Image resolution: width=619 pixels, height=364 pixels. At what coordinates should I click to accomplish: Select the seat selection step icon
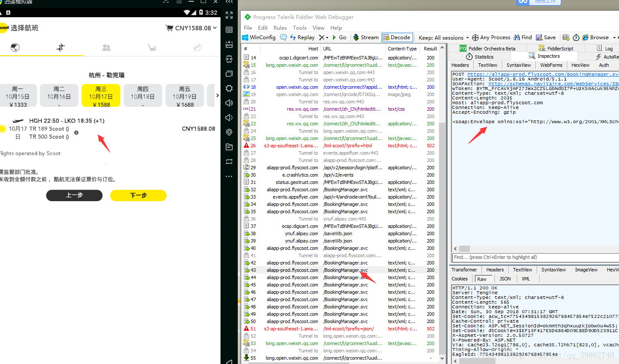point(152,47)
